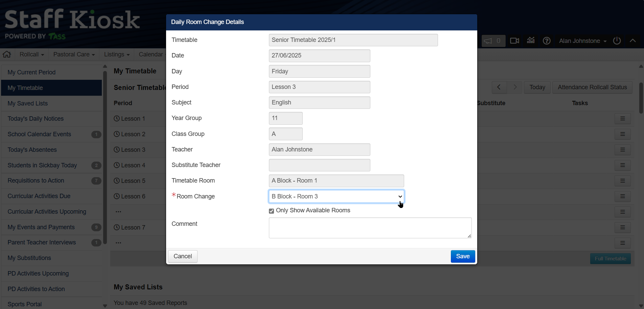
Task: Expand the Room Change dropdown
Action: click(336, 196)
